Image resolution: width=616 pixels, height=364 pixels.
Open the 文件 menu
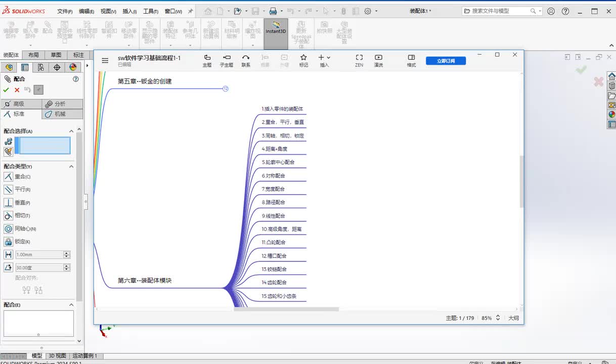coord(65,11)
